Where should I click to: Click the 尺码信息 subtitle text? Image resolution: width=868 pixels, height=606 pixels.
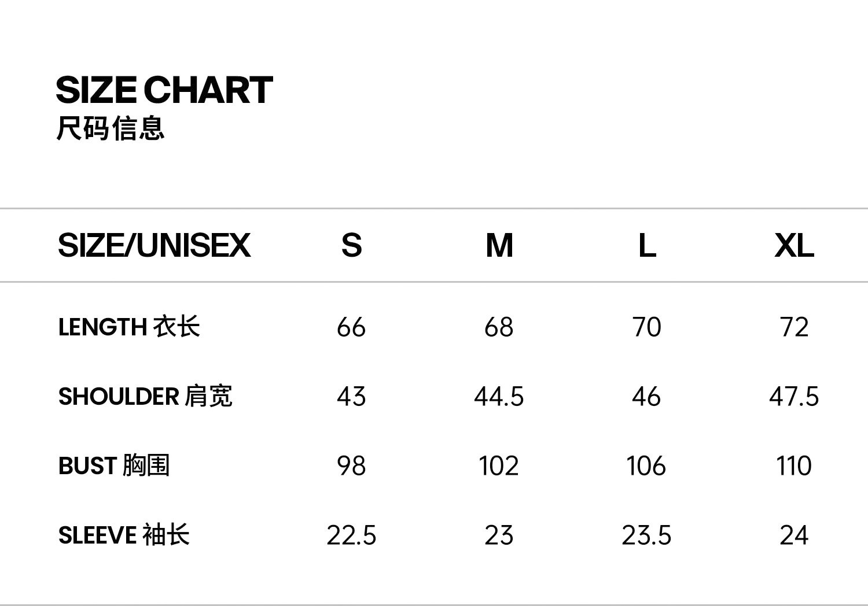coord(111,128)
